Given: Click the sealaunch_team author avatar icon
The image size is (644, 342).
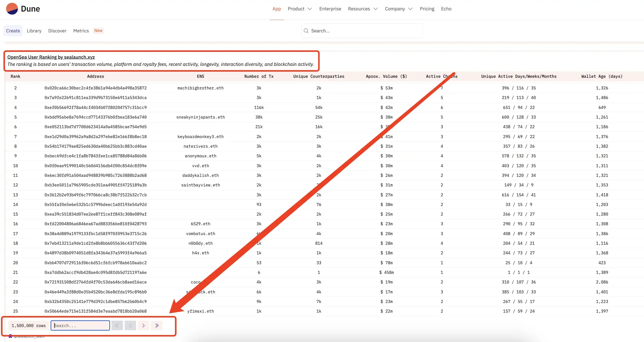Looking at the screenshot, I should pyautogui.click(x=10, y=336).
